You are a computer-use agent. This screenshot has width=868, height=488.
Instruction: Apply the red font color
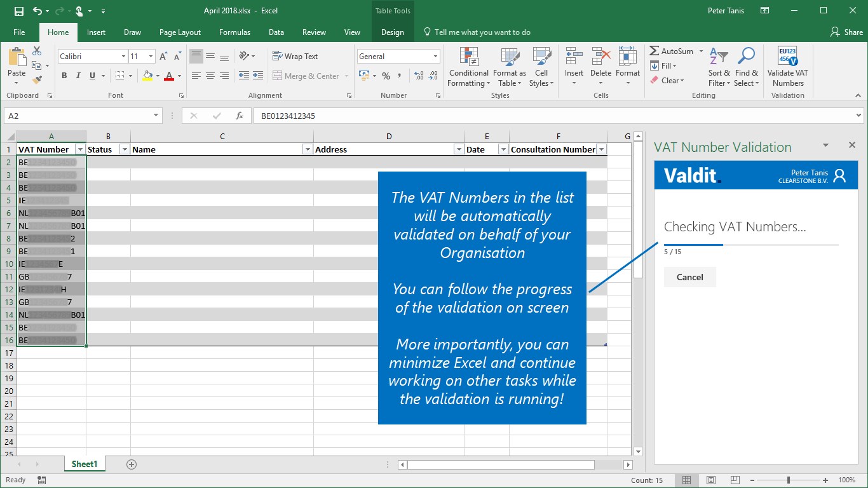coord(169,76)
